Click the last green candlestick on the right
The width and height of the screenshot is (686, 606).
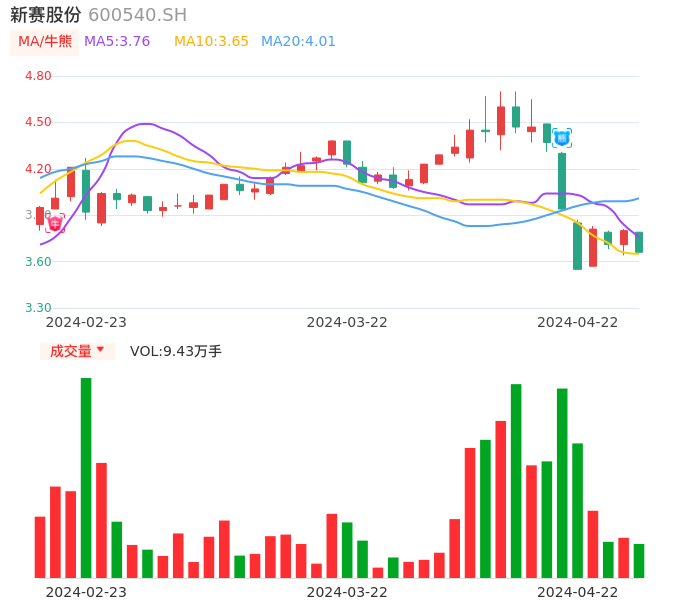pyautogui.click(x=639, y=242)
